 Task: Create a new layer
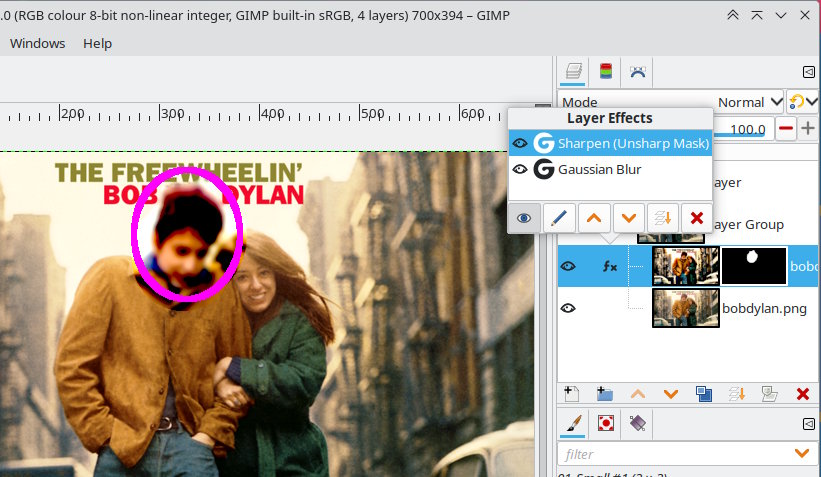tap(571, 394)
